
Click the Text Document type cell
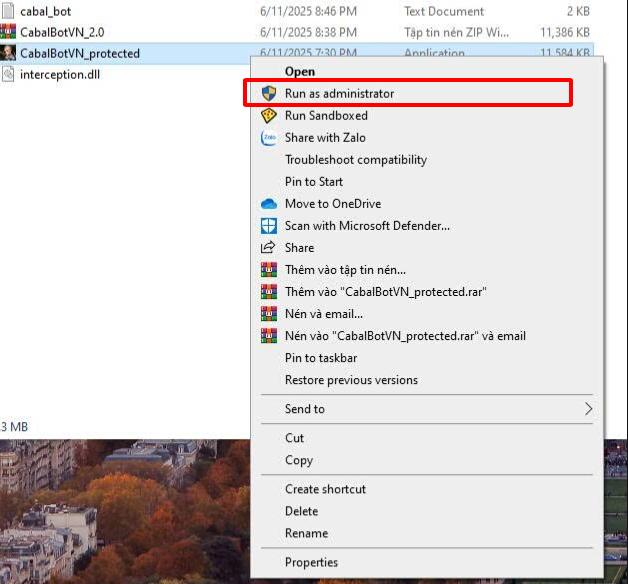[x=444, y=11]
